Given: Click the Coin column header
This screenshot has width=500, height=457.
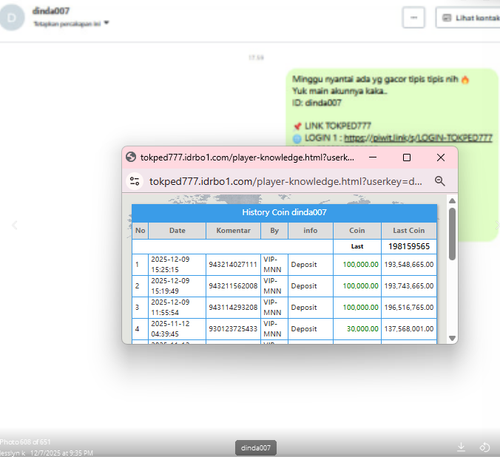Looking at the screenshot, I should click(357, 231).
